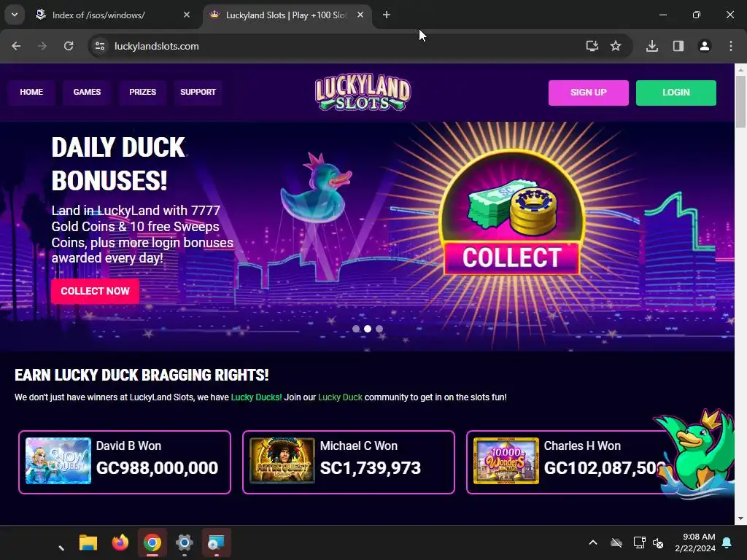Viewport: 747px width, 560px height.
Task: Click the SIGN UP button
Action: point(589,93)
